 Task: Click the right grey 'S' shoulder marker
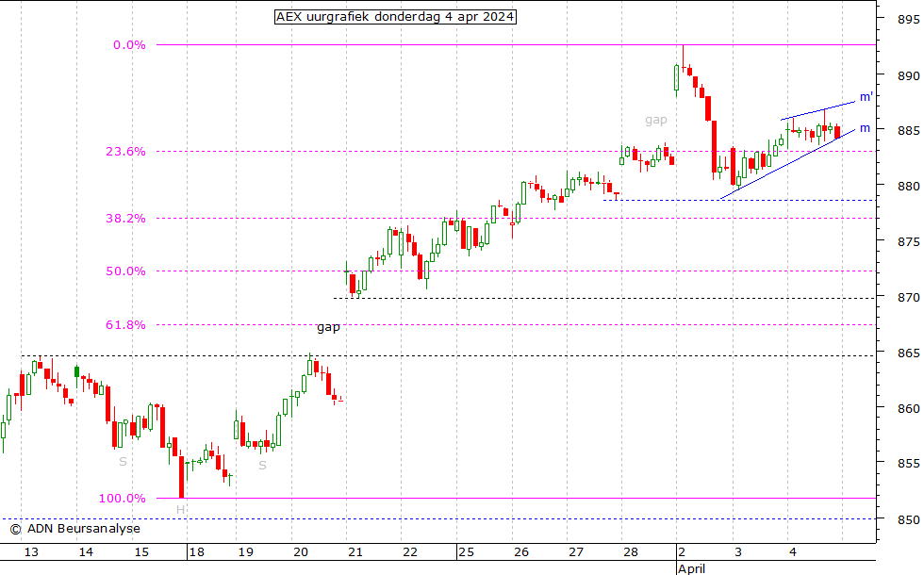coord(262,466)
